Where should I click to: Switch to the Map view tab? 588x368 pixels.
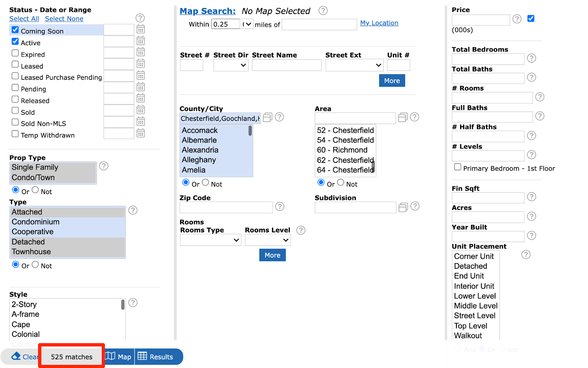(119, 357)
